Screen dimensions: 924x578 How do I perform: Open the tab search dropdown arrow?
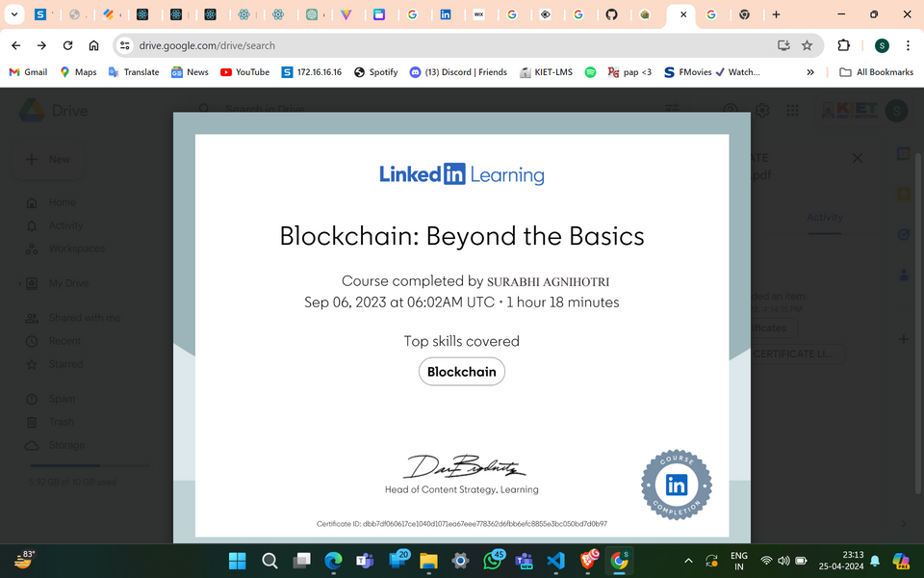[14, 14]
